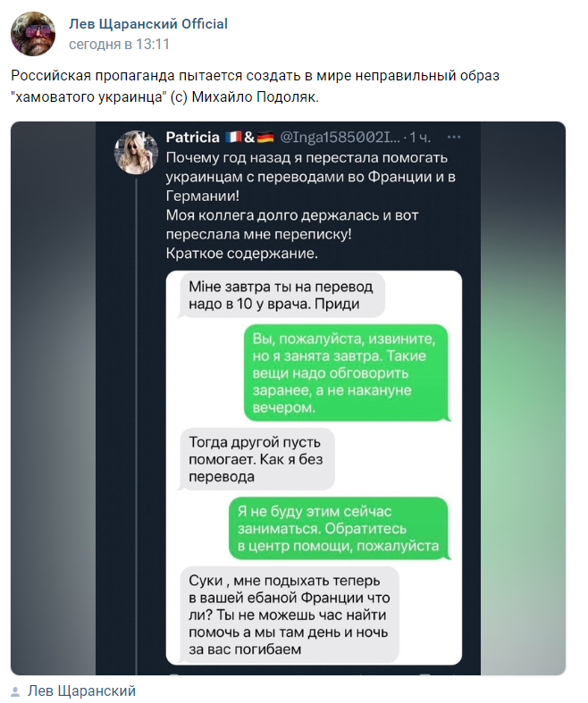
Task: Click the person icon beside the author signature
Action: tap(16, 690)
